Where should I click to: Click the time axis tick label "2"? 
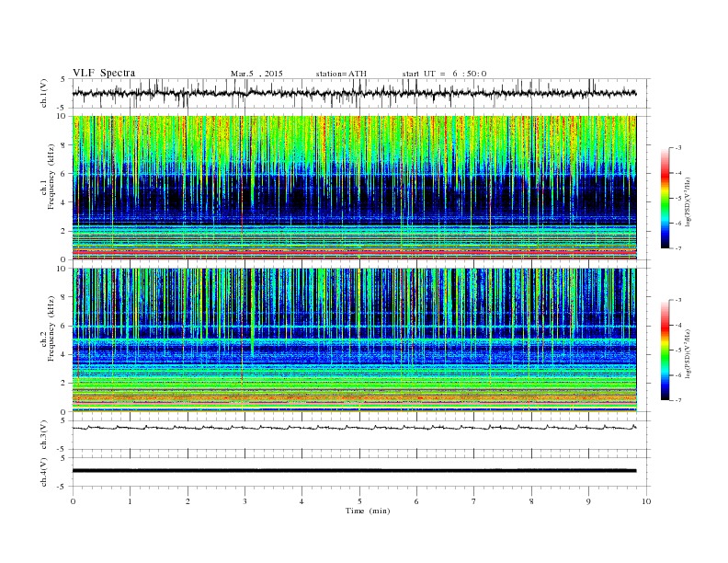[x=188, y=501]
